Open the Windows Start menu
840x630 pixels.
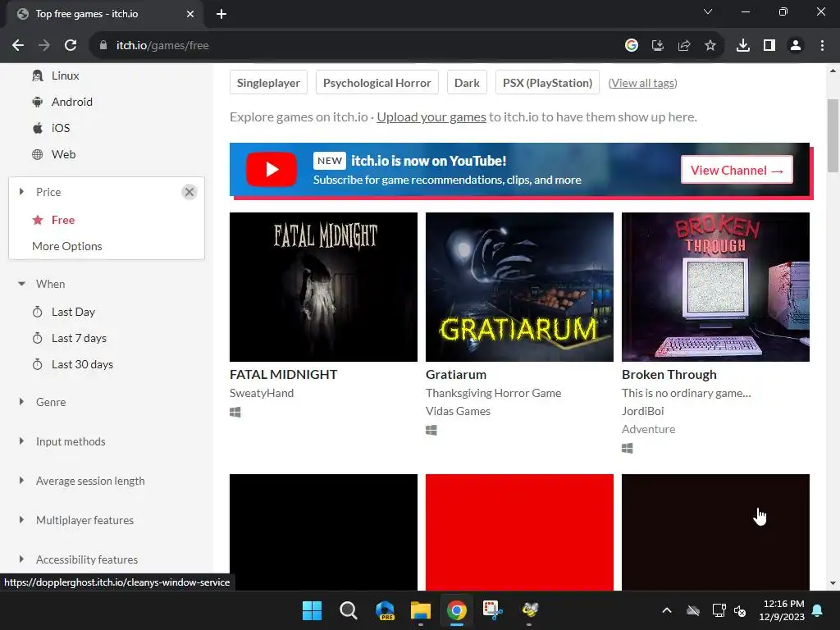click(312, 610)
